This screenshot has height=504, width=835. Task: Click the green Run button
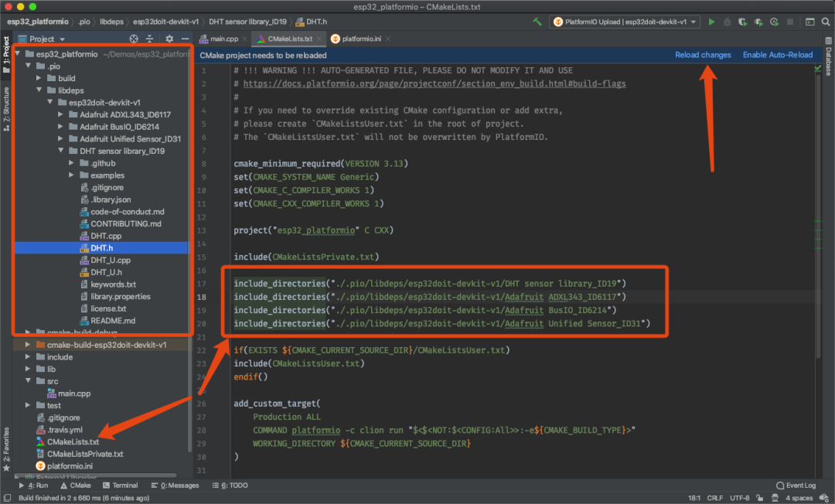711,22
